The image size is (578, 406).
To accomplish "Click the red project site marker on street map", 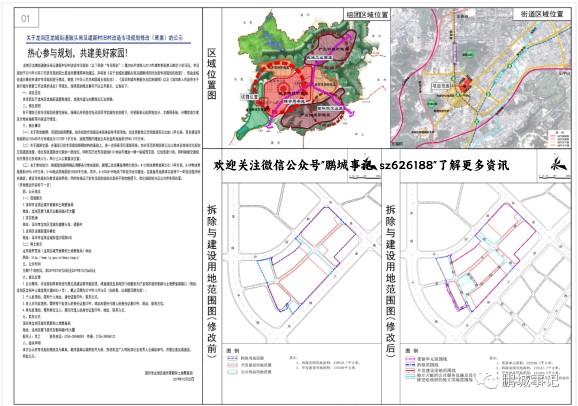I will [x=464, y=84].
